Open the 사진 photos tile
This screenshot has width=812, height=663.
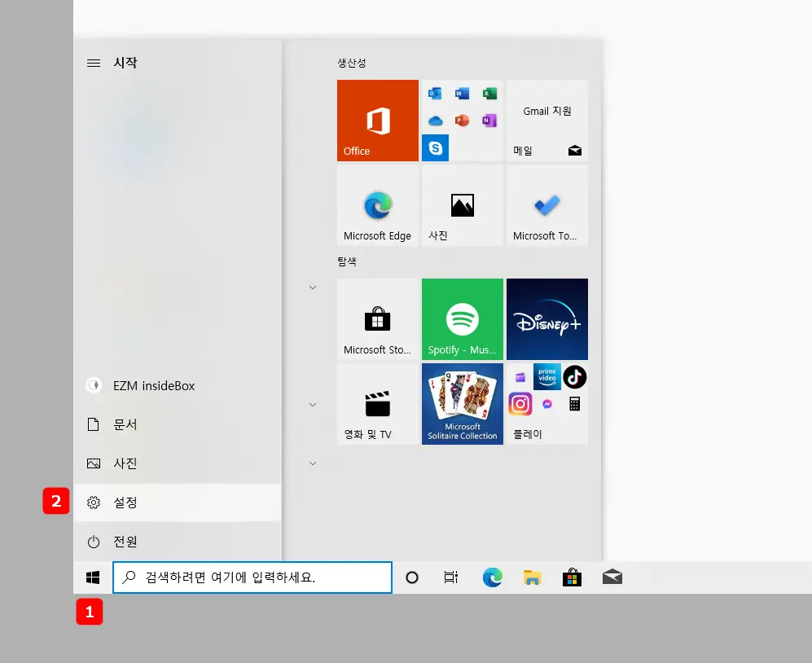[463, 205]
